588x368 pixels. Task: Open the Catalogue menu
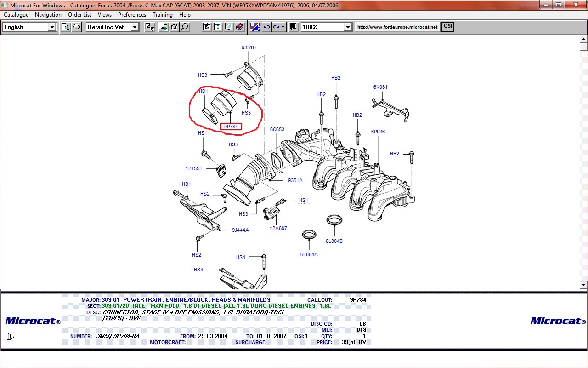[16, 15]
